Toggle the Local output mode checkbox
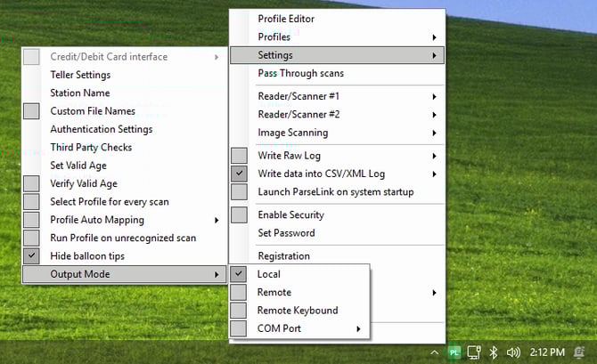597x364 pixels. 238,274
